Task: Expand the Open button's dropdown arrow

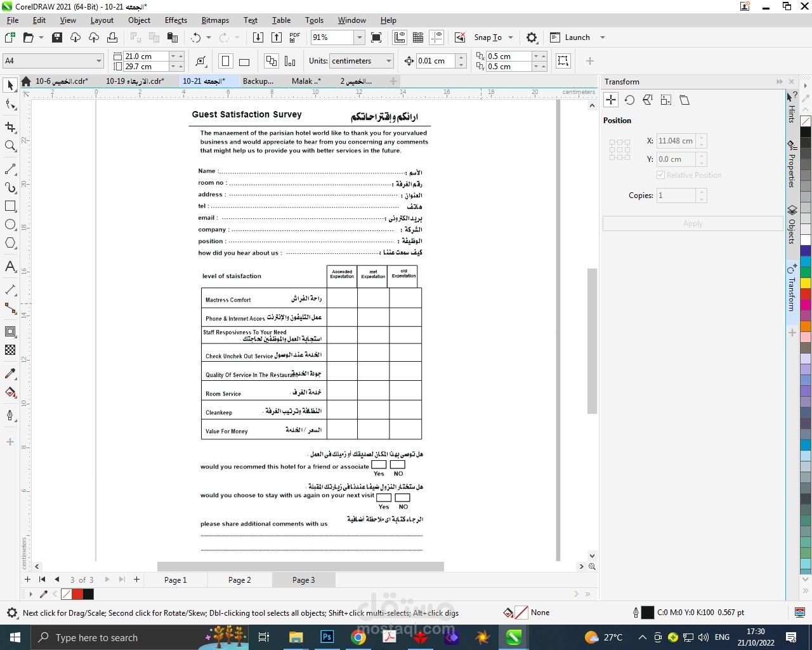Action: 41,37
